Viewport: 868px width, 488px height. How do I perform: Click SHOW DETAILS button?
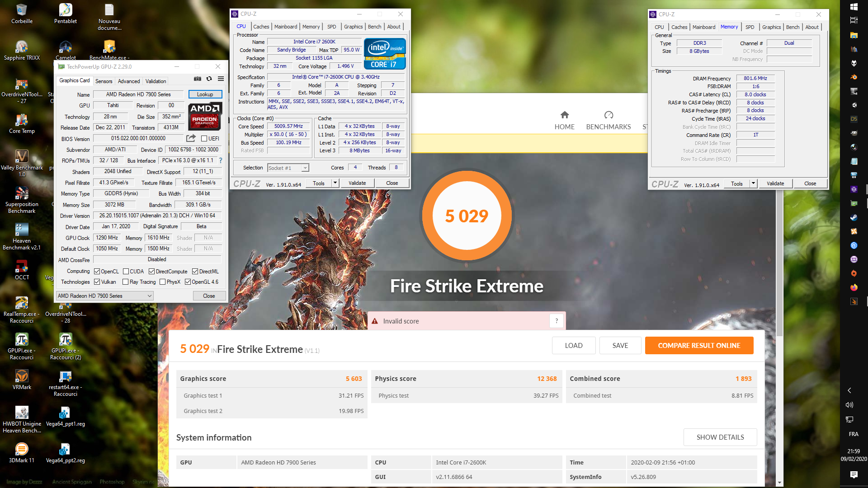pos(720,437)
